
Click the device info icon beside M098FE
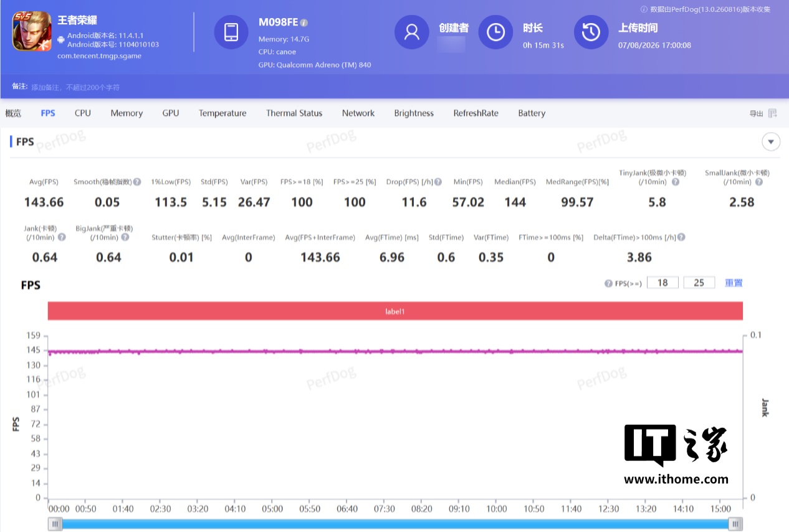304,22
